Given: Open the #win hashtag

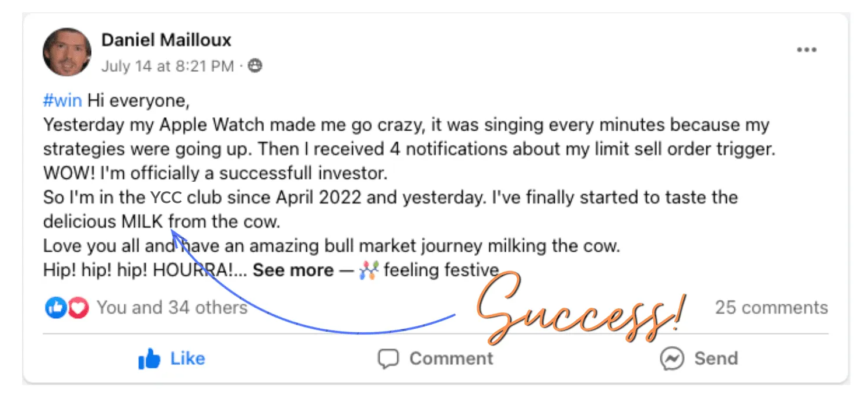Looking at the screenshot, I should [x=62, y=101].
